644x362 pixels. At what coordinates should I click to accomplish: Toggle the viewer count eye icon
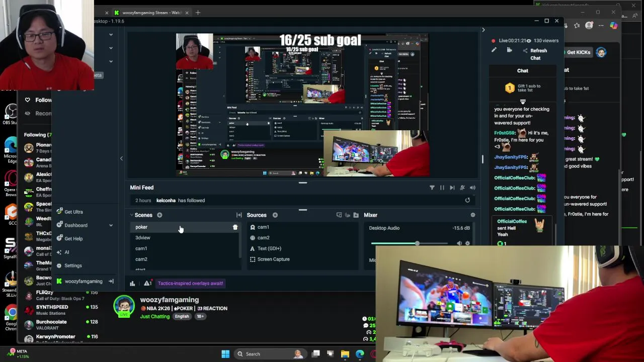[x=528, y=41]
